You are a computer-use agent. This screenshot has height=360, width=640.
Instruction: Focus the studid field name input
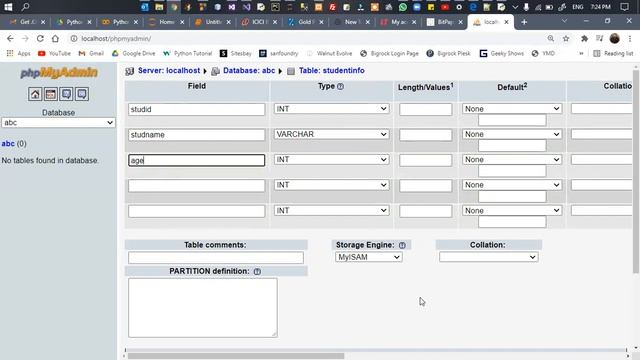pos(196,109)
